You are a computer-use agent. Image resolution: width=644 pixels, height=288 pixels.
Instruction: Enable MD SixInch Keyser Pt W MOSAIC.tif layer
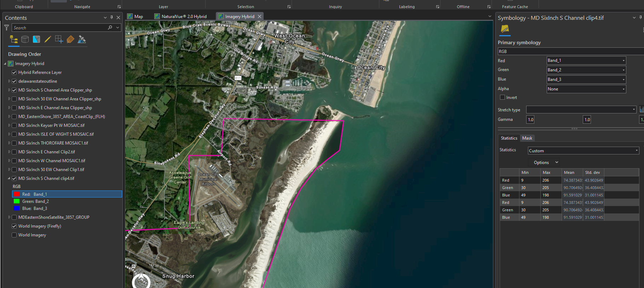click(14, 125)
